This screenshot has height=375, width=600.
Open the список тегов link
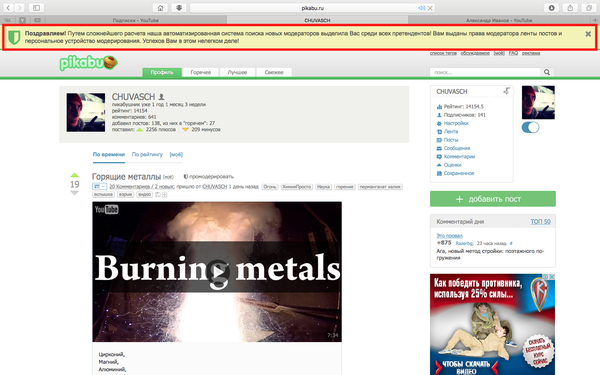(x=443, y=53)
